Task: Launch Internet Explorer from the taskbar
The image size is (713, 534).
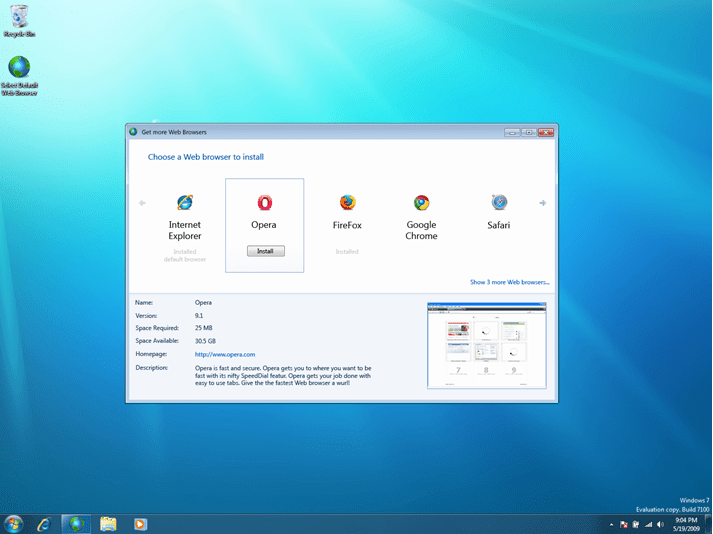Action: point(44,524)
